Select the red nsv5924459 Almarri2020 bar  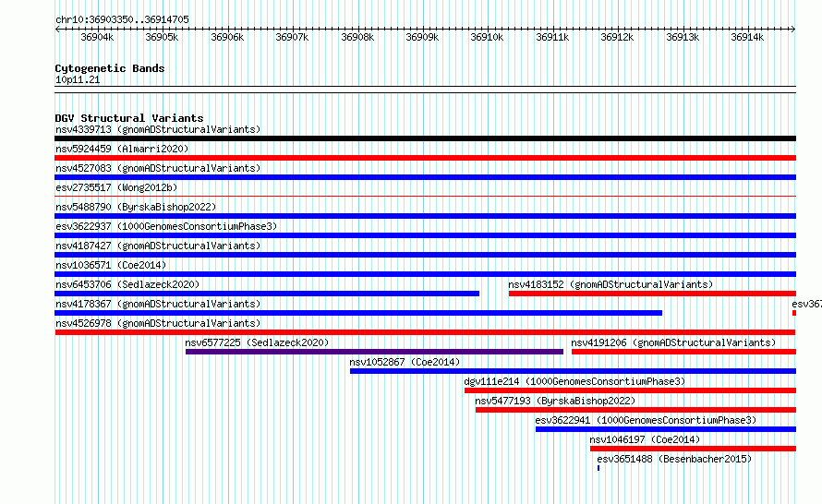(425, 158)
